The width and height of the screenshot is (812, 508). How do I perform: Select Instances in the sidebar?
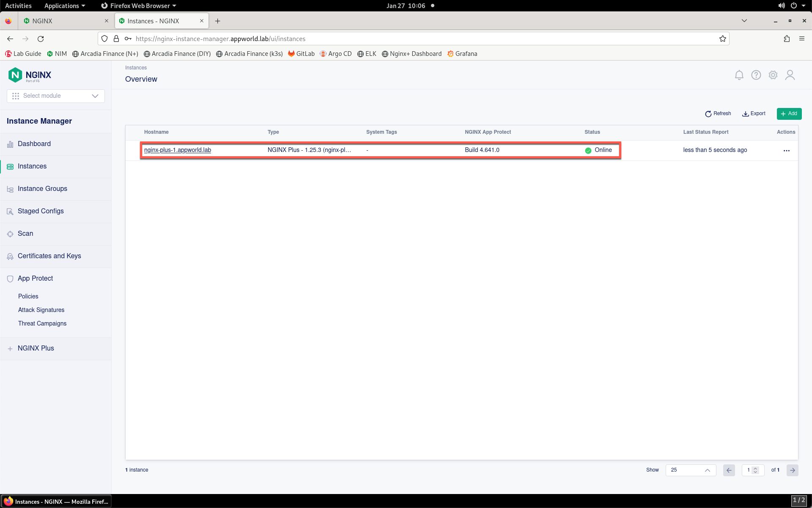[32, 166]
